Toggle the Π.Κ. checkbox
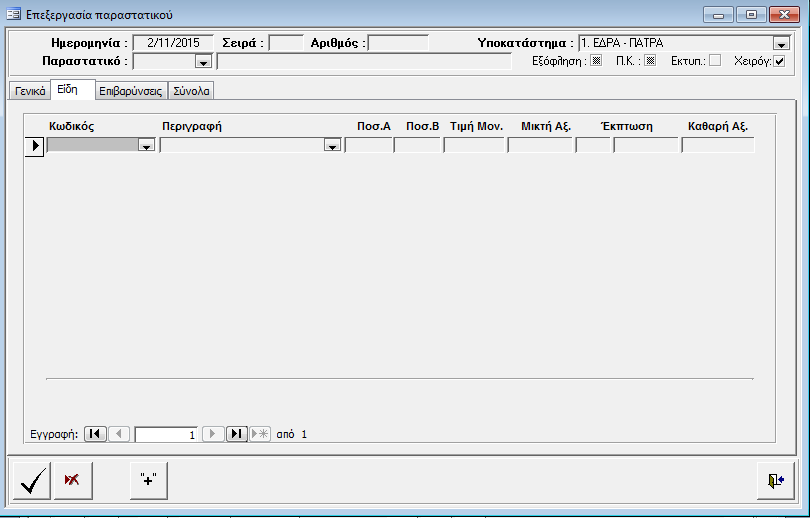Viewport: 810px width, 518px height. point(650,60)
